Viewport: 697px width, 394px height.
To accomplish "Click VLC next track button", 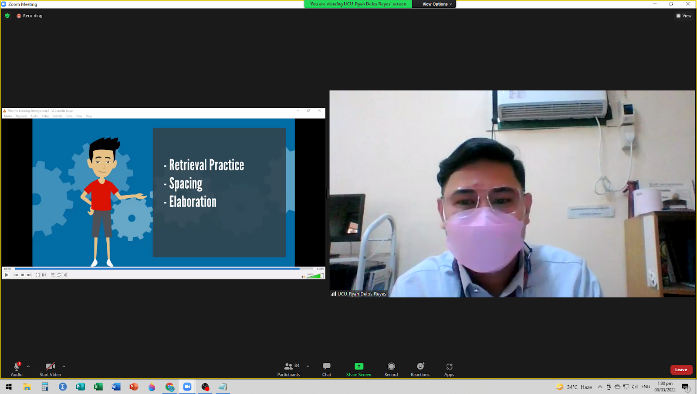I will coord(29,275).
